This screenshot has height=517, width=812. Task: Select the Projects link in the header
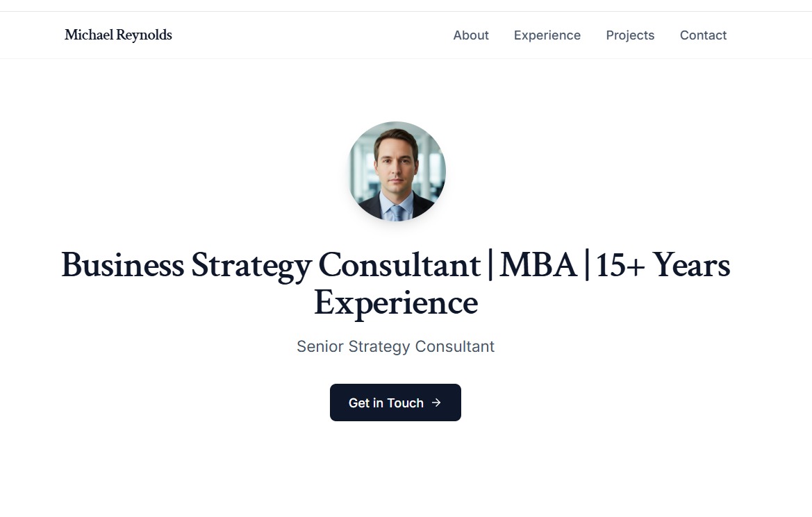click(630, 35)
